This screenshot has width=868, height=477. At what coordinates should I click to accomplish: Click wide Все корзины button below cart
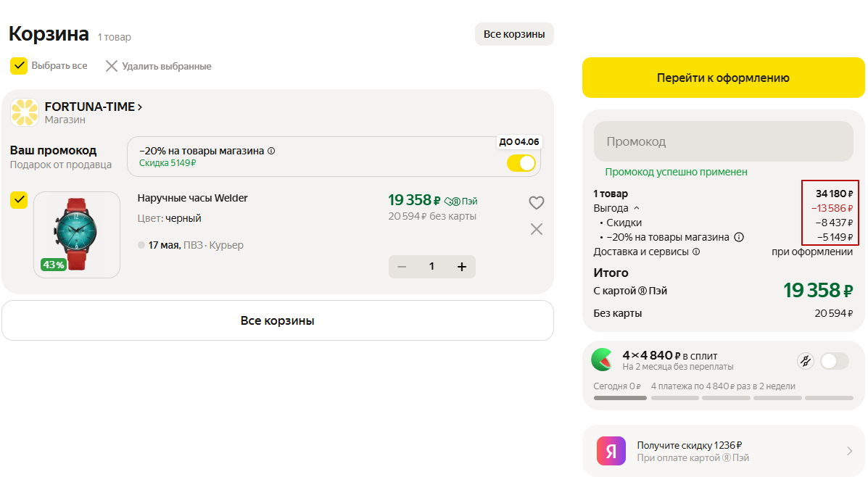pyautogui.click(x=277, y=320)
